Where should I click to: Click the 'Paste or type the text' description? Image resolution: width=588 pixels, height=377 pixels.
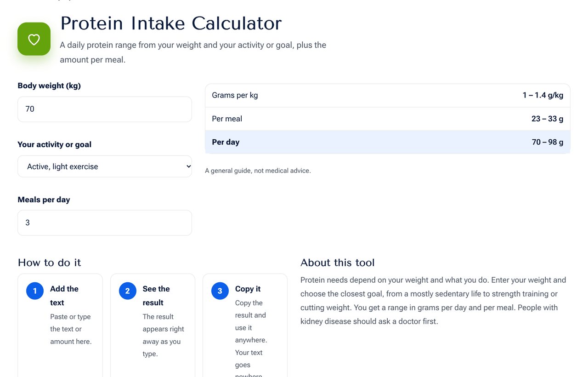pyautogui.click(x=71, y=329)
